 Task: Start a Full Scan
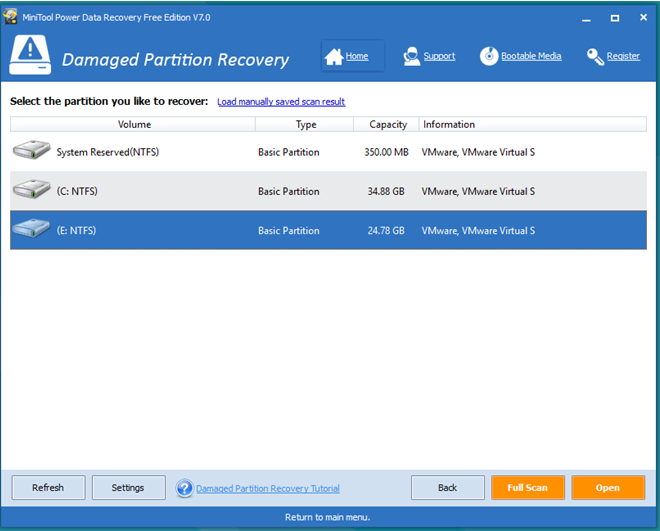[x=528, y=488]
